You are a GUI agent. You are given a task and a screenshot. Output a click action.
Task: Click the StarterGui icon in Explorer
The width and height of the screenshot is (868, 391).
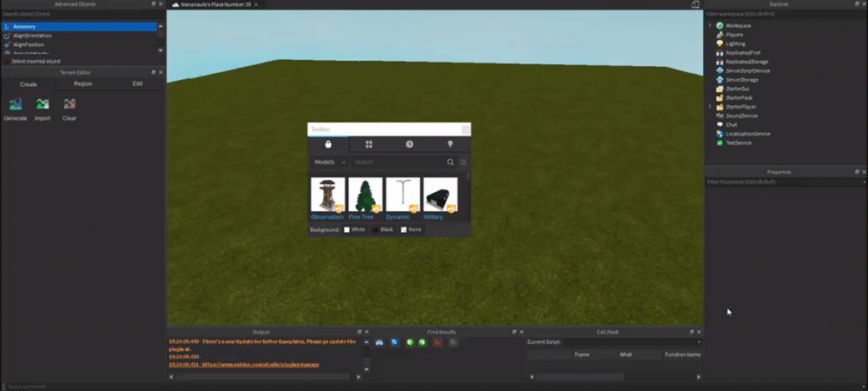[720, 89]
